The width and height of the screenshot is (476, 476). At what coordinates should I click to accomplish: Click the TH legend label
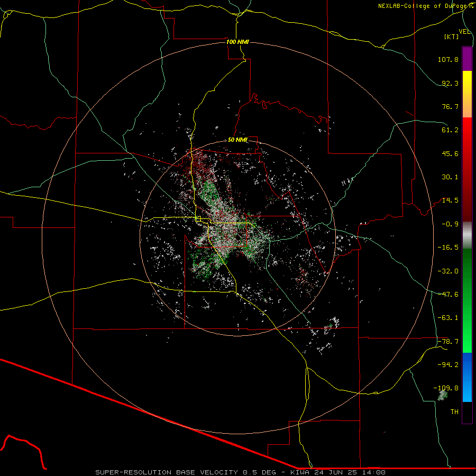pyautogui.click(x=454, y=412)
